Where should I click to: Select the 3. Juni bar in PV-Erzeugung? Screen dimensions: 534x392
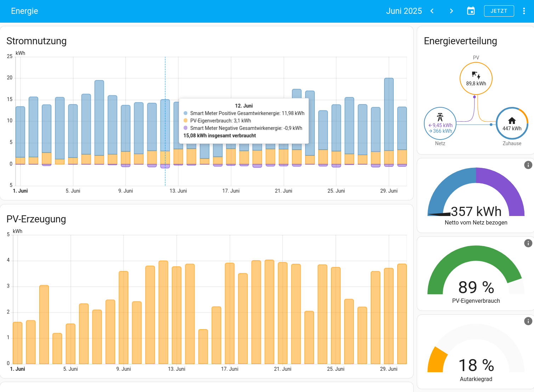point(44,324)
